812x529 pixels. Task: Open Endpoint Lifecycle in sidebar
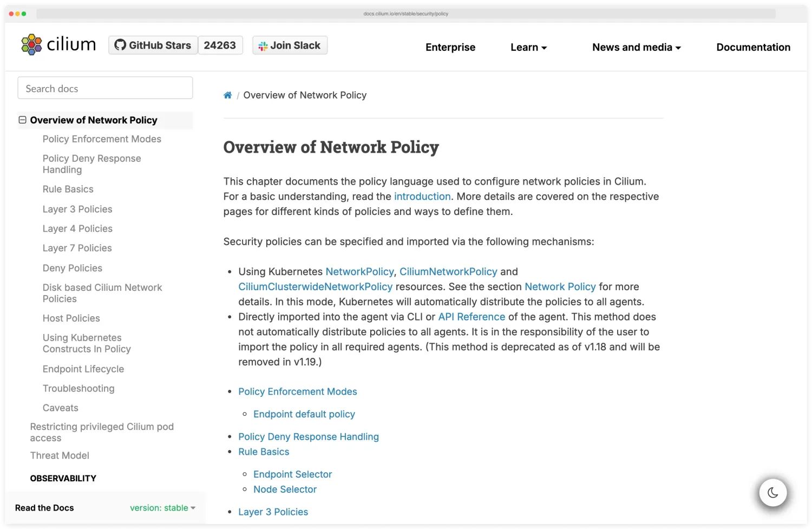[83, 369]
